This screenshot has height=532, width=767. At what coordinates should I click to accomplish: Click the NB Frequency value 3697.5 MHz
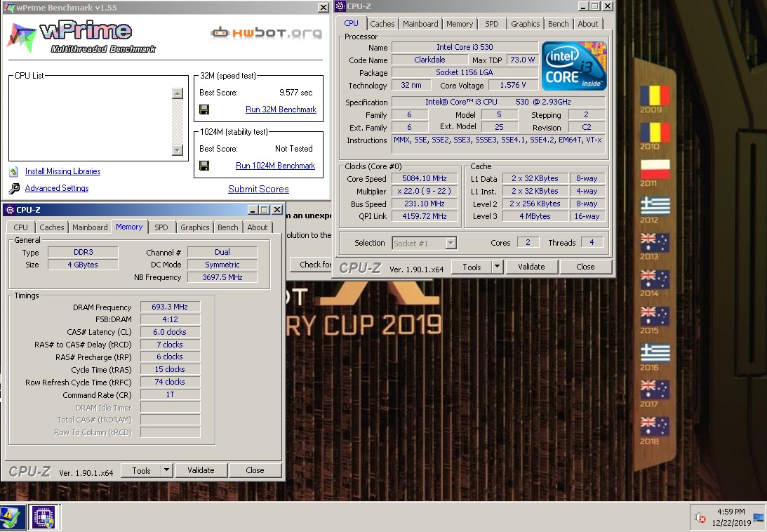click(x=222, y=277)
